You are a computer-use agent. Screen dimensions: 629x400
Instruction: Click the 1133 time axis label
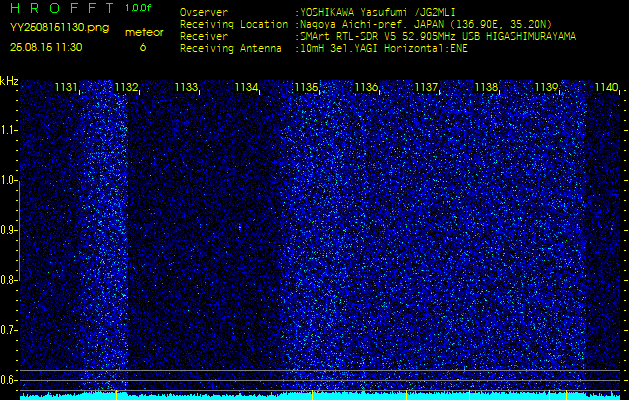(x=186, y=87)
